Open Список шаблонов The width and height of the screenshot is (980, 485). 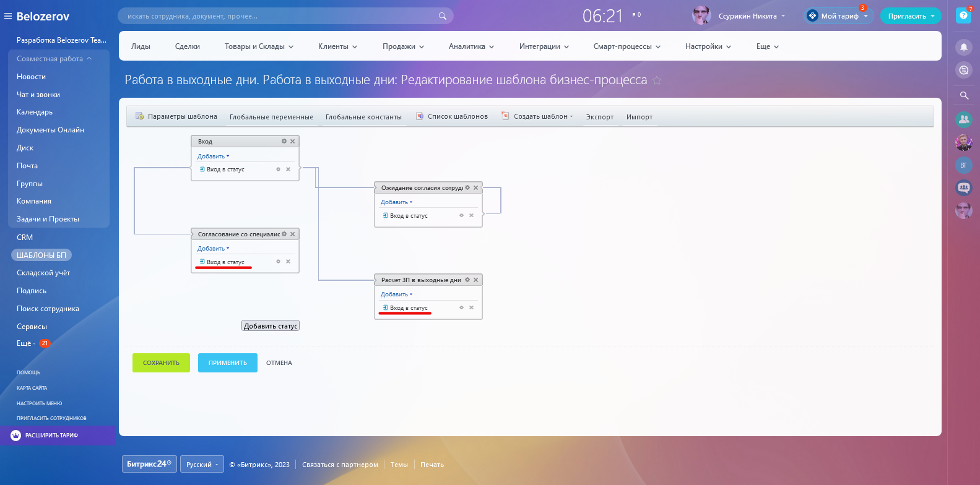coord(452,116)
